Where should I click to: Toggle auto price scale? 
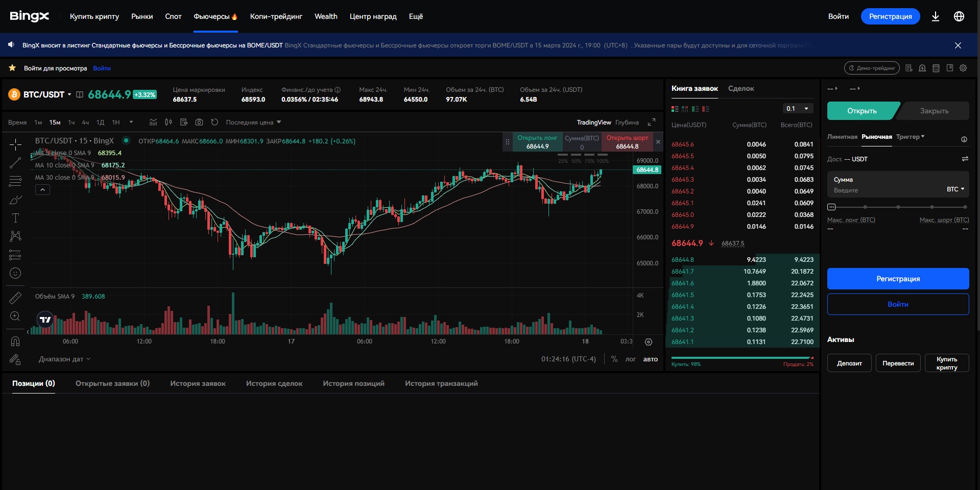coord(651,359)
